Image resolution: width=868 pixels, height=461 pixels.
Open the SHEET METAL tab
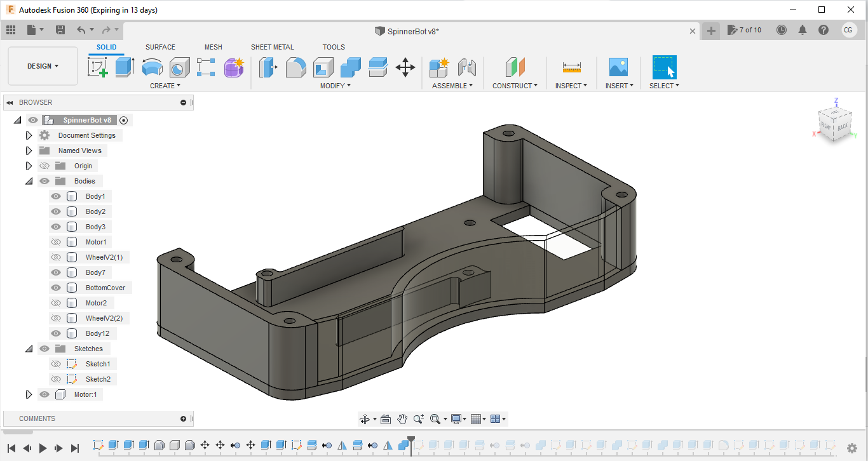pos(272,47)
